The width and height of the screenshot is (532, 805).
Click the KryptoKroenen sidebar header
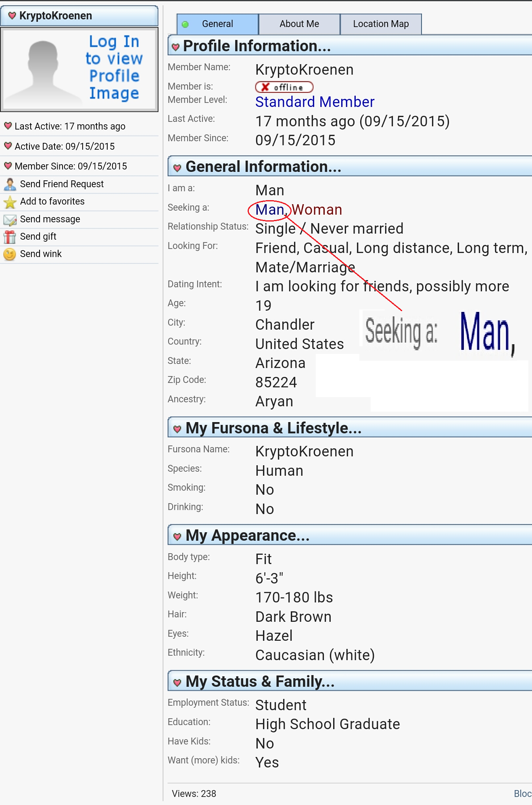[x=79, y=16]
